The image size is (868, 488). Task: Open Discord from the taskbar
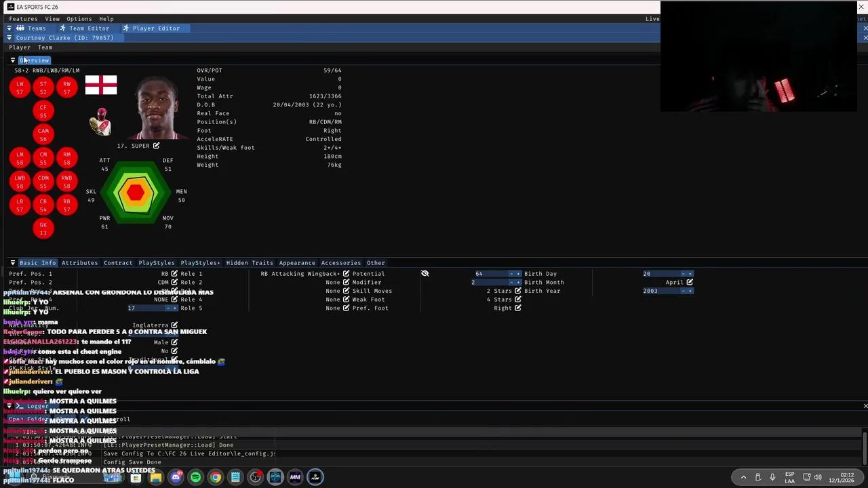[x=176, y=477]
